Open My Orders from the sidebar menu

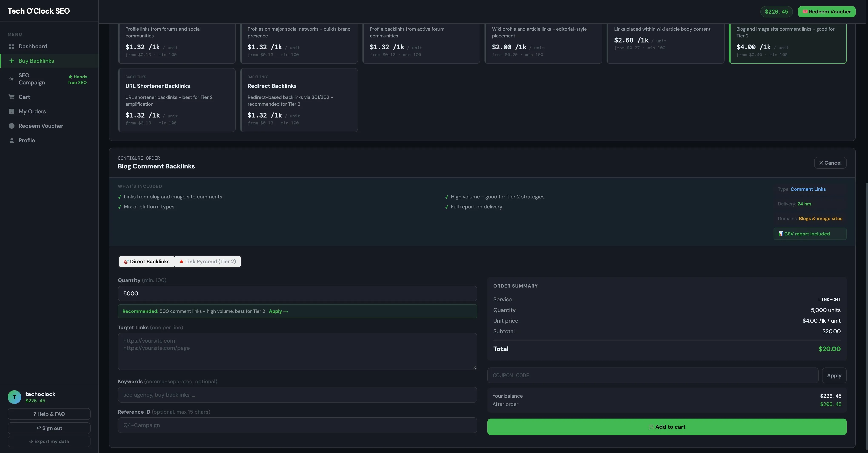(49, 111)
